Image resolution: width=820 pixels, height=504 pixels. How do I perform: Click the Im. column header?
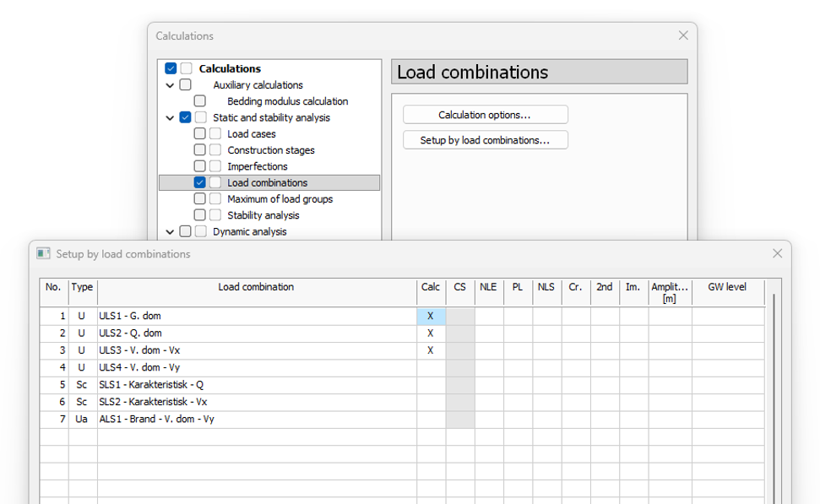[x=634, y=292]
